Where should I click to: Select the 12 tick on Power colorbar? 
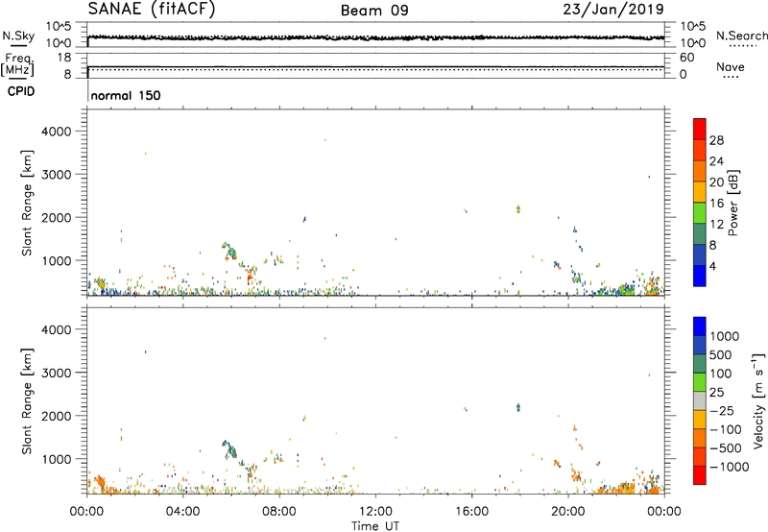716,225
